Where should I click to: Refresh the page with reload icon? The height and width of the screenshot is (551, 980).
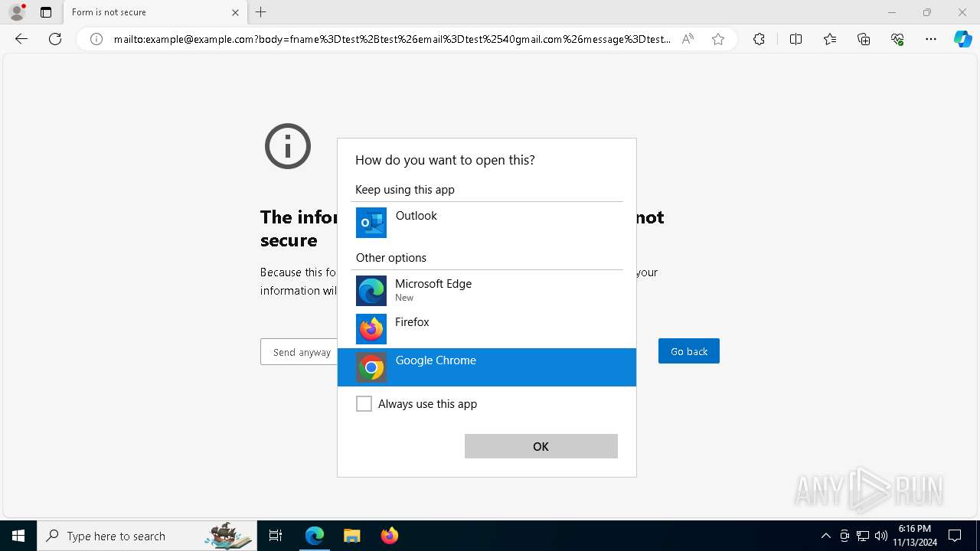click(x=55, y=39)
